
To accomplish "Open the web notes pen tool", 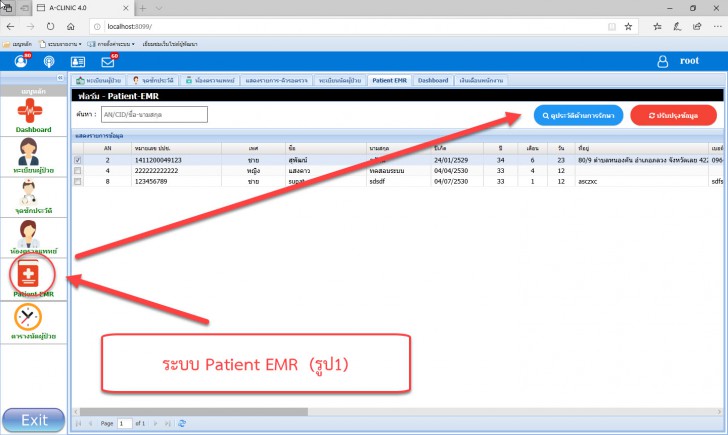I will (x=677, y=26).
